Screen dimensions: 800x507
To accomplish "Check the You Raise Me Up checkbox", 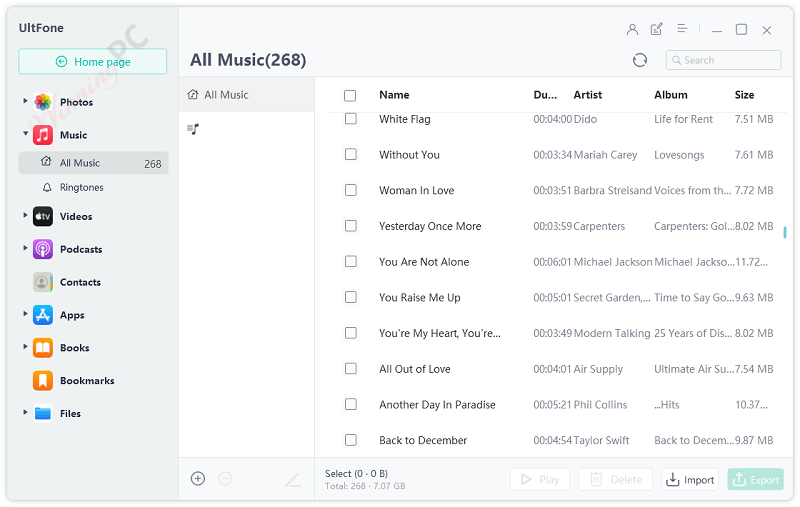I will point(351,297).
